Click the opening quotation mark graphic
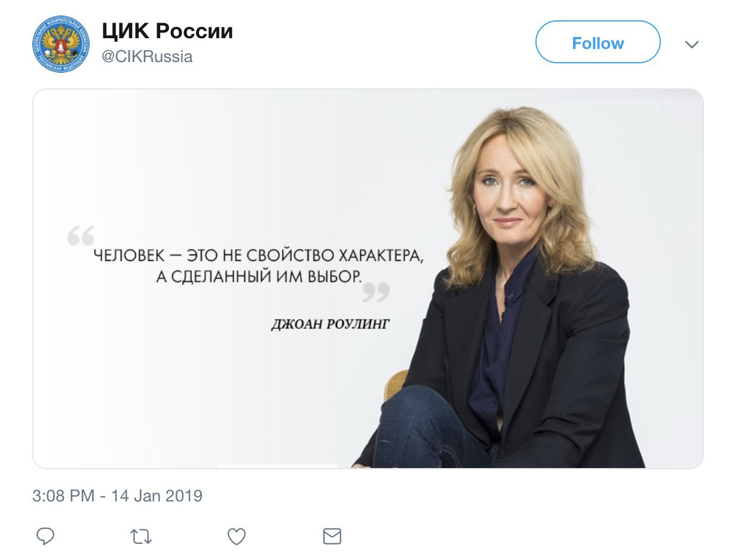The image size is (729, 560). point(81,236)
